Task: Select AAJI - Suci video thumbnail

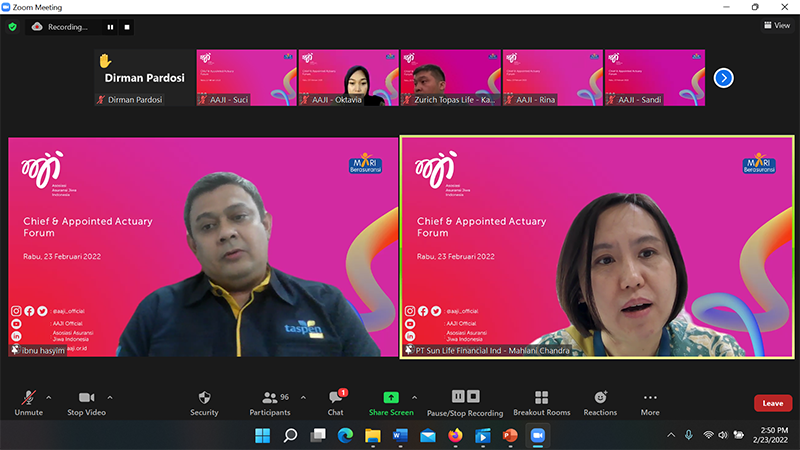Action: [246, 78]
